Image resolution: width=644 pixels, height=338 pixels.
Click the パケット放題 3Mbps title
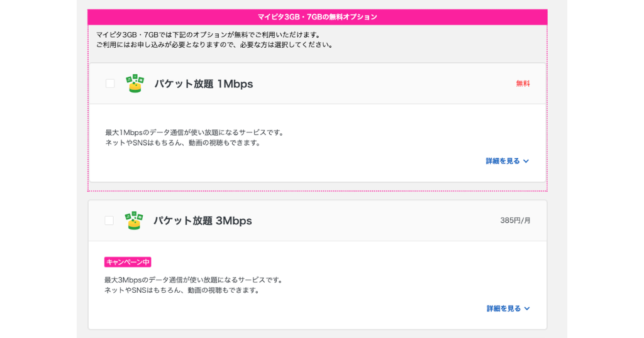click(203, 221)
